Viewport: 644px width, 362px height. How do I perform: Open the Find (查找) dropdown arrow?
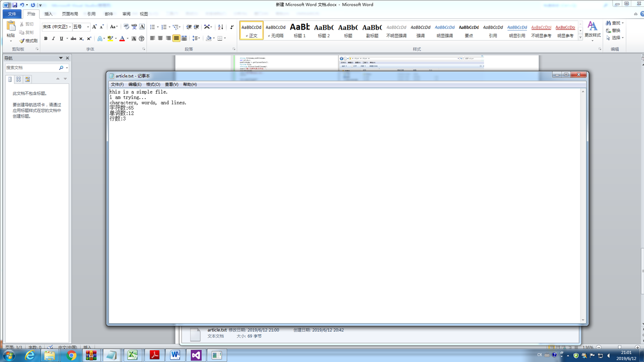[623, 23]
